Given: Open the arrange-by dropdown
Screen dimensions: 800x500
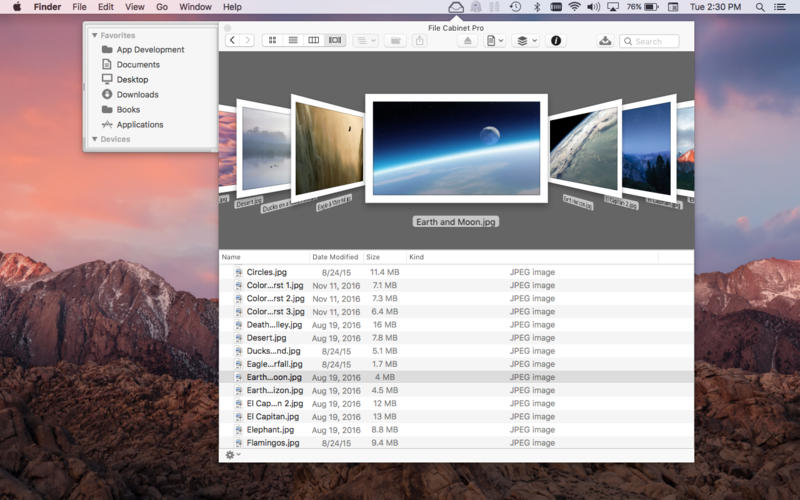Looking at the screenshot, I should tap(365, 40).
